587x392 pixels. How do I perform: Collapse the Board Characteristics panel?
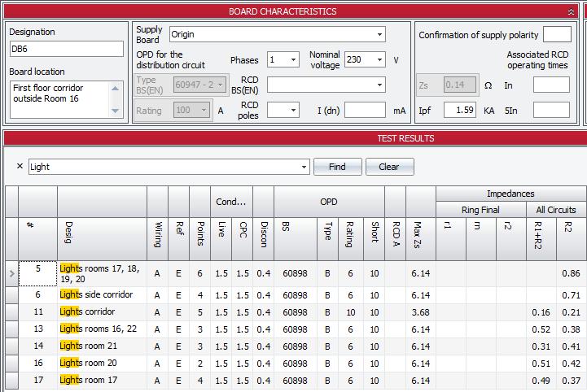[572, 11]
